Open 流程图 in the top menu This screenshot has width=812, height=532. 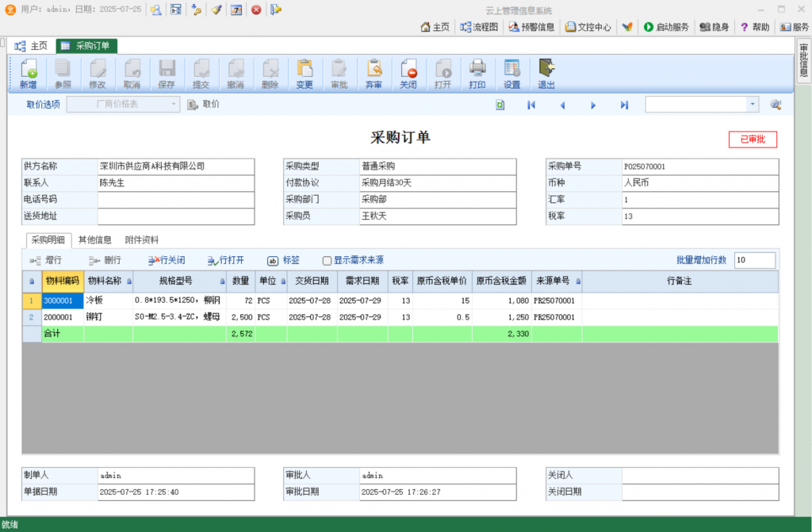click(x=479, y=27)
